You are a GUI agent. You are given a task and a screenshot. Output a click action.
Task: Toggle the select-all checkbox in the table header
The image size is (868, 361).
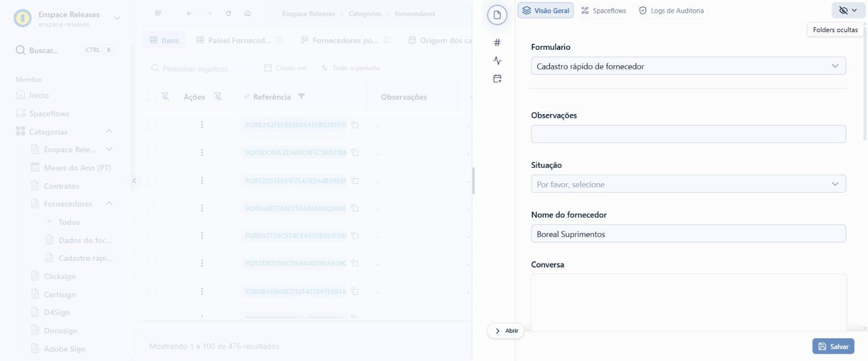151,96
